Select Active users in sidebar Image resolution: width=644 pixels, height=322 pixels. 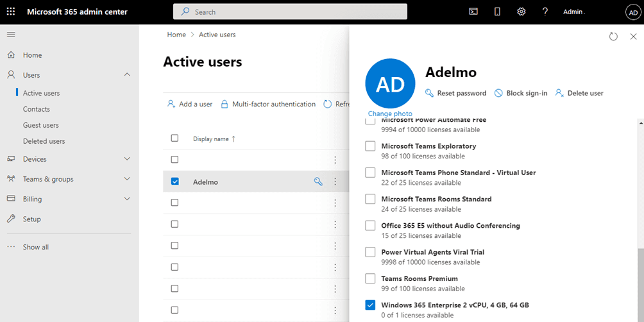click(x=41, y=93)
